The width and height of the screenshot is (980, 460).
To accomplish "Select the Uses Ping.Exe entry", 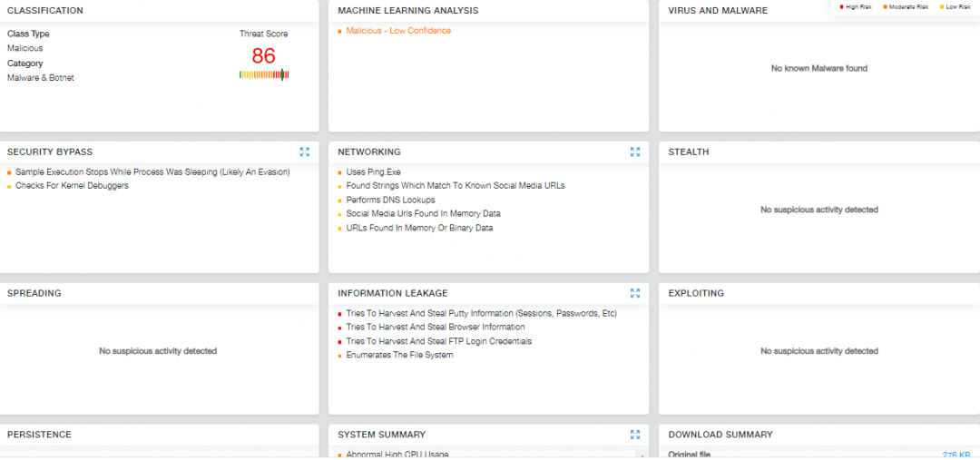I will [x=373, y=171].
